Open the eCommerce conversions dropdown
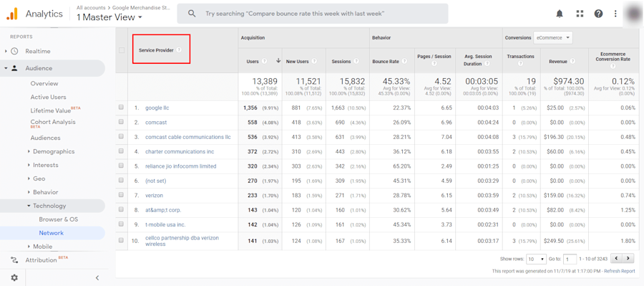 [x=553, y=37]
